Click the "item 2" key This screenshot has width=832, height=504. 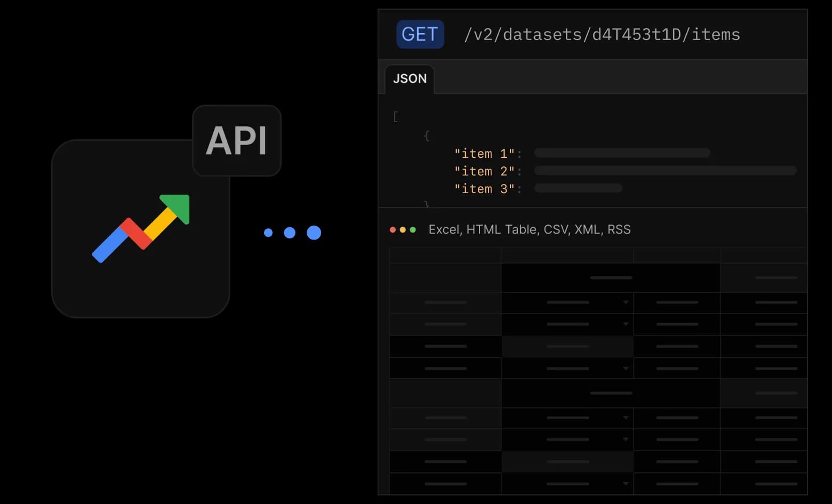tap(484, 171)
